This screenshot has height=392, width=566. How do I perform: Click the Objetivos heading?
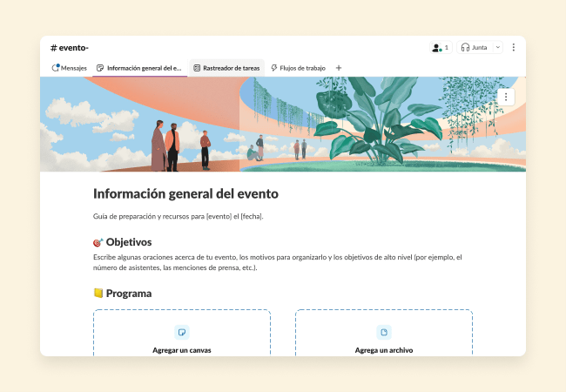tap(128, 242)
